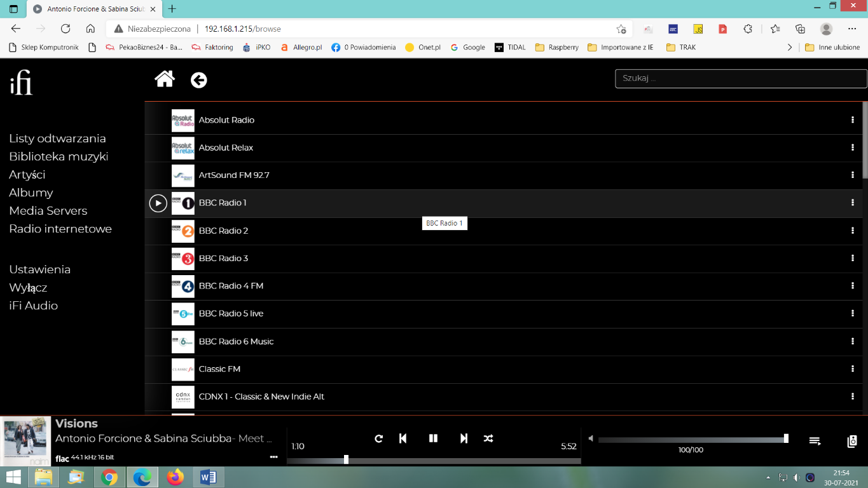Open Artyści in sidebar
This screenshot has height=488, width=868.
pyautogui.click(x=27, y=175)
